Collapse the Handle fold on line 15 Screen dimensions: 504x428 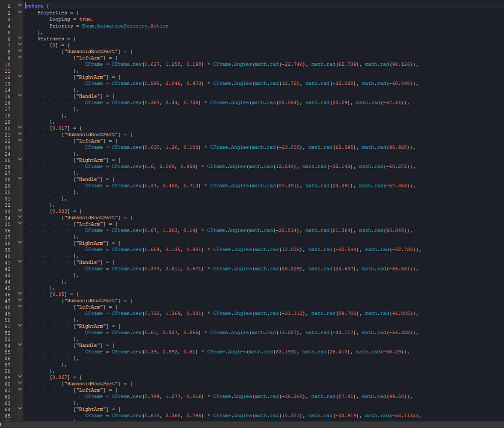[x=20, y=95]
